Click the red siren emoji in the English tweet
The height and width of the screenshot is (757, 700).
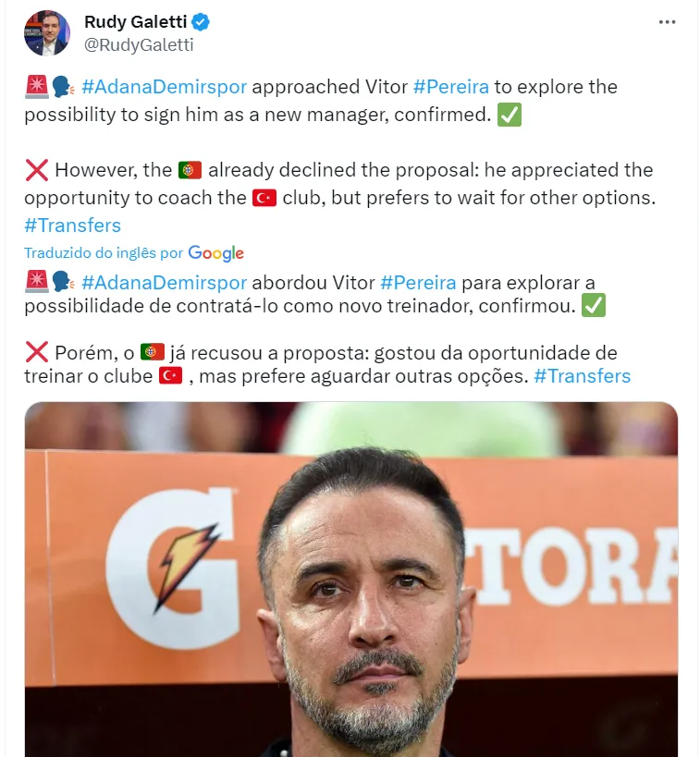[37, 87]
